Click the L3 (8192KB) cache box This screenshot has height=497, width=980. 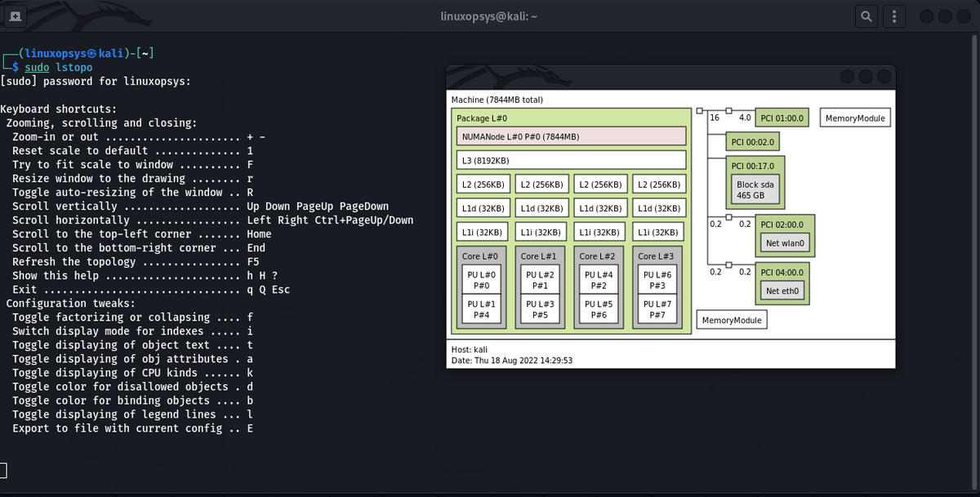(571, 160)
